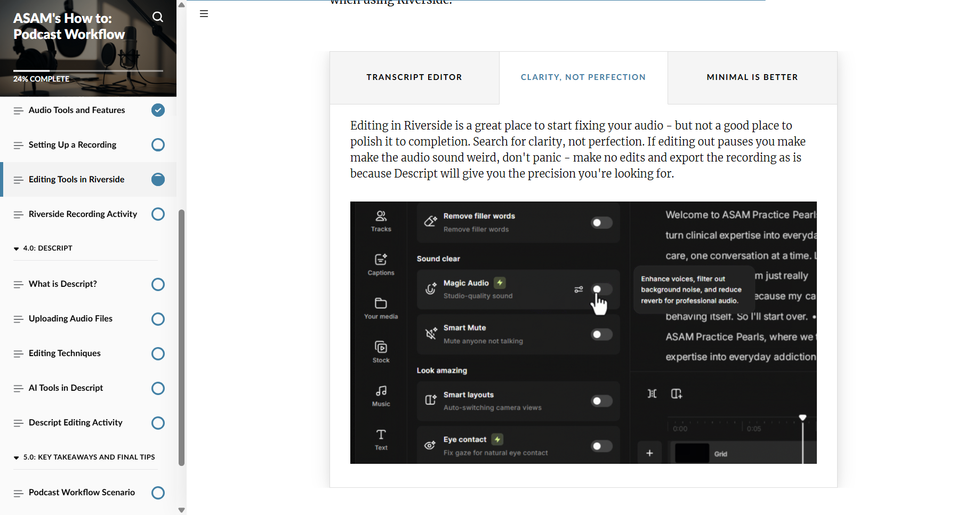
Task: Click the Grid track label in timeline
Action: tap(721, 454)
